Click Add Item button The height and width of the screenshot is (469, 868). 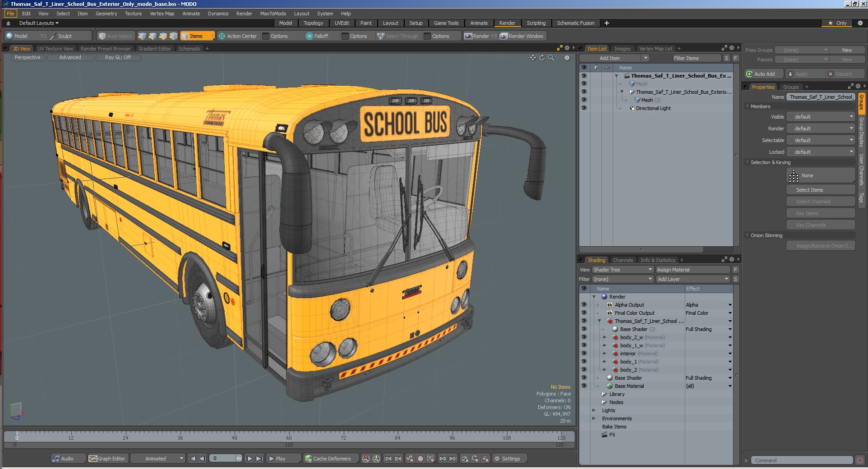tap(609, 58)
